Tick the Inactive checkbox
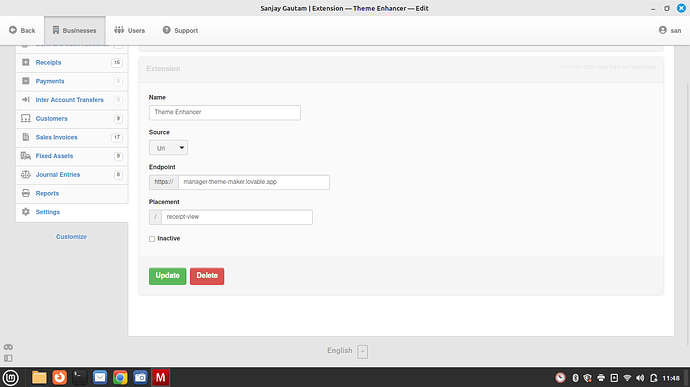Screen dimensions: 690x387 click(152, 239)
